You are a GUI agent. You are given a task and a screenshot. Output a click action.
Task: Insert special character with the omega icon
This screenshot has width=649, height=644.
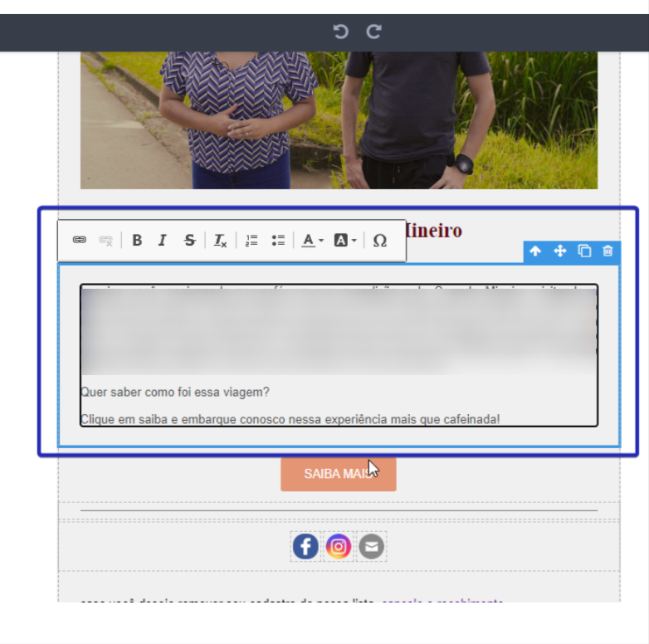coord(380,241)
